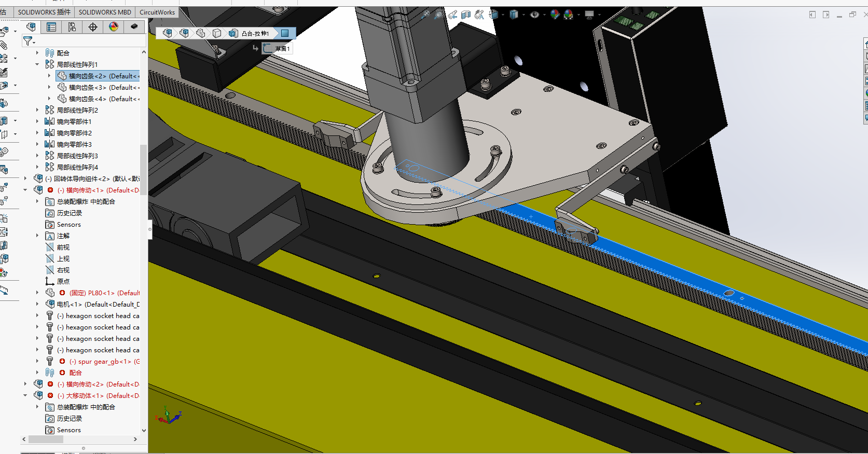Select the 局部线性阵列3 tree item

71,156
